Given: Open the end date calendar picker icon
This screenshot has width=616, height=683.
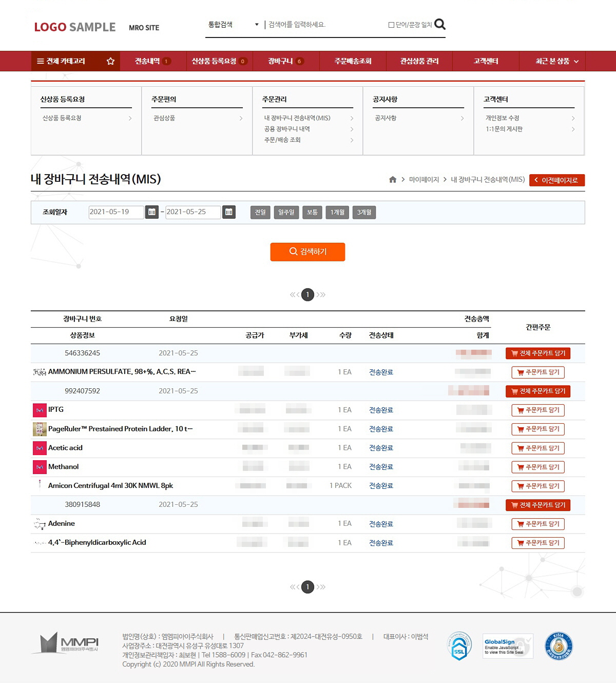Looking at the screenshot, I should 229,212.
